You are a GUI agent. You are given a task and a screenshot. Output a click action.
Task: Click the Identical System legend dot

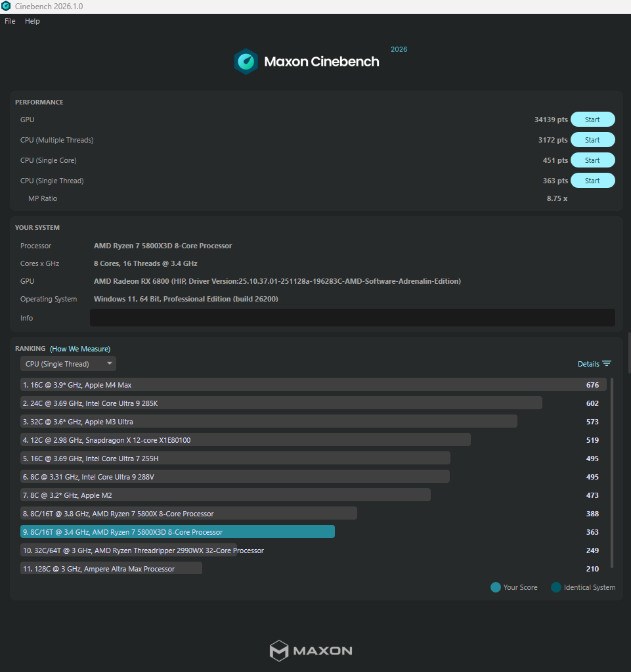(556, 587)
